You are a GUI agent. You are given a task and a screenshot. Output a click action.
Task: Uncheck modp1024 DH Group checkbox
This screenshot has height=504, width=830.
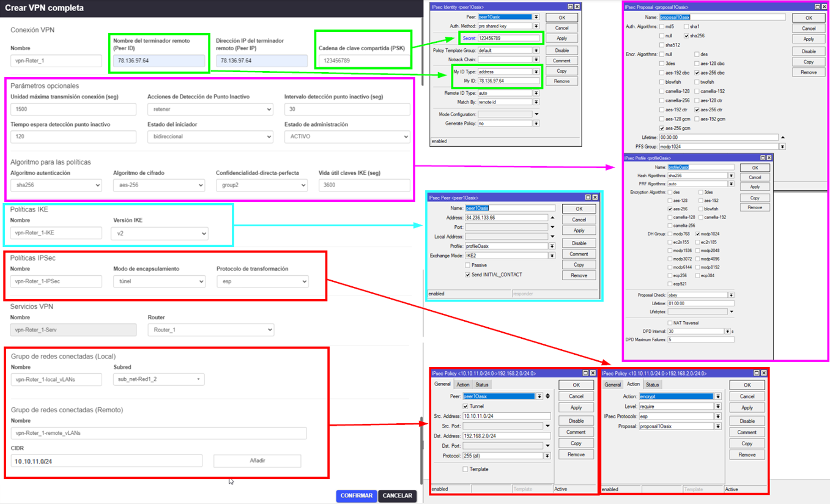point(698,234)
